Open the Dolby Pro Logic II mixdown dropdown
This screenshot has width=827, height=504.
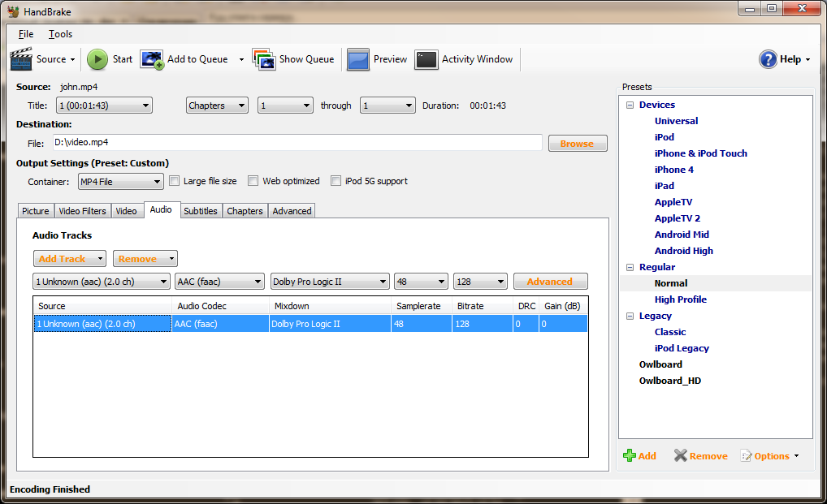330,282
